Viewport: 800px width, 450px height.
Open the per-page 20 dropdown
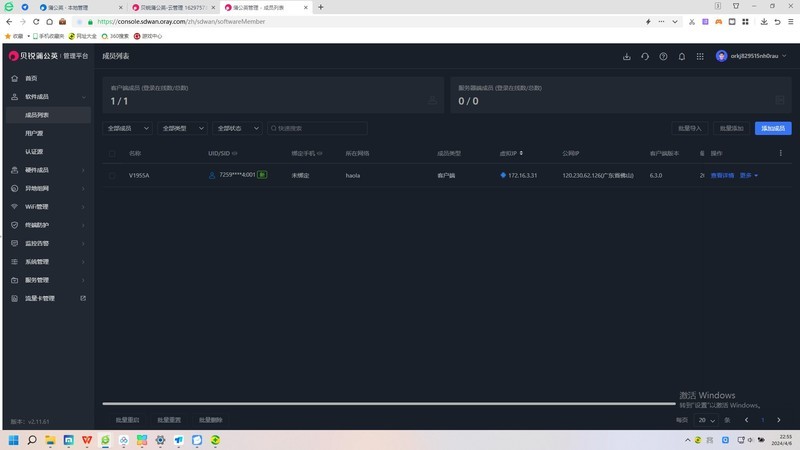(706, 420)
